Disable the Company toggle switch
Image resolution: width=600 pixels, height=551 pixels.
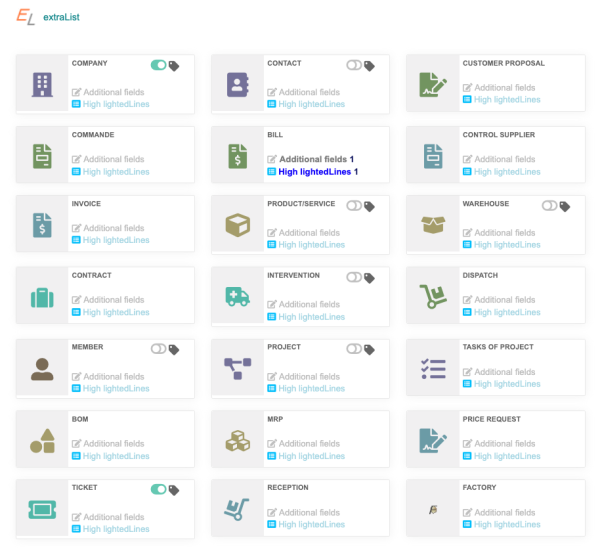158,66
